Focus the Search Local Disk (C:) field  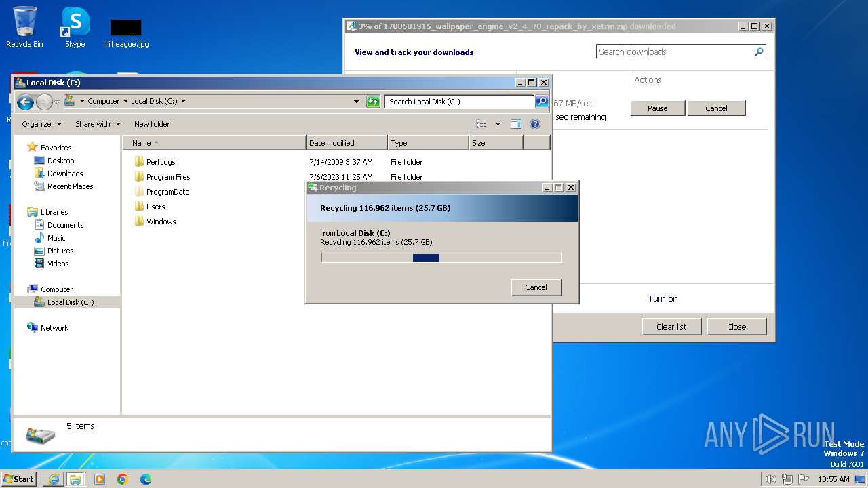coord(459,102)
